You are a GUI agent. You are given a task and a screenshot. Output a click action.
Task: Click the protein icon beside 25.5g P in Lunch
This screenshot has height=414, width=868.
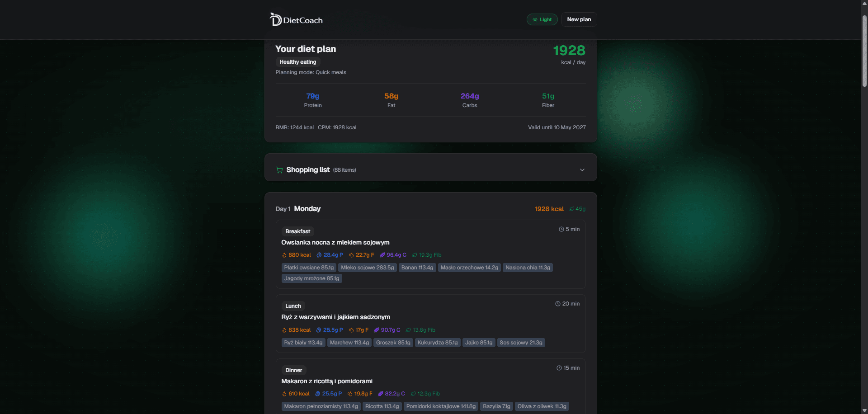pyautogui.click(x=318, y=330)
